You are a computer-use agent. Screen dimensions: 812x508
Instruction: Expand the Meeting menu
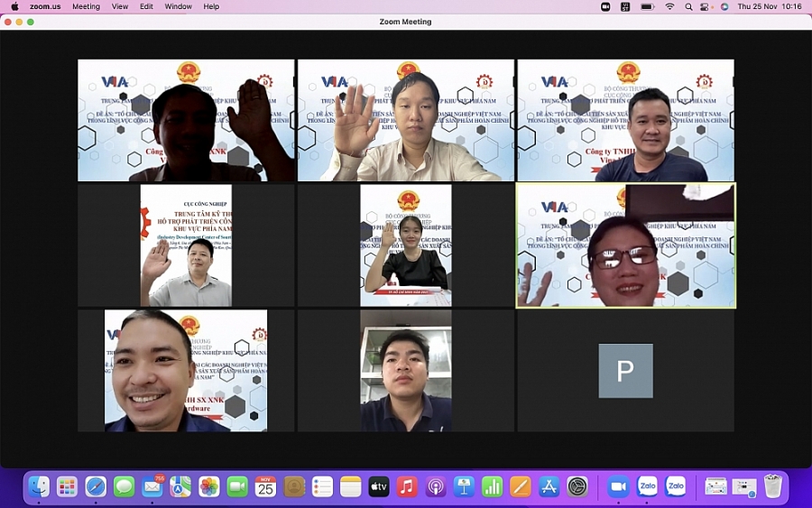[86, 6]
